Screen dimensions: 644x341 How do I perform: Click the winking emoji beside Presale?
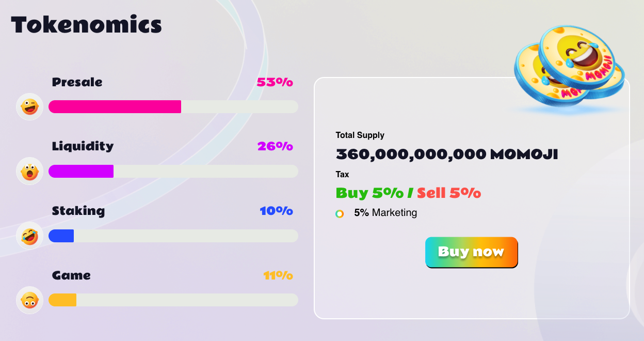tap(29, 107)
